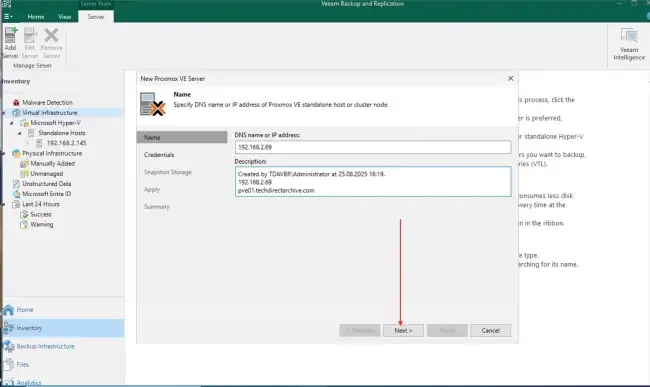The height and width of the screenshot is (387, 650).
Task: Click the Proxmox server wizard icon
Action: (153, 104)
